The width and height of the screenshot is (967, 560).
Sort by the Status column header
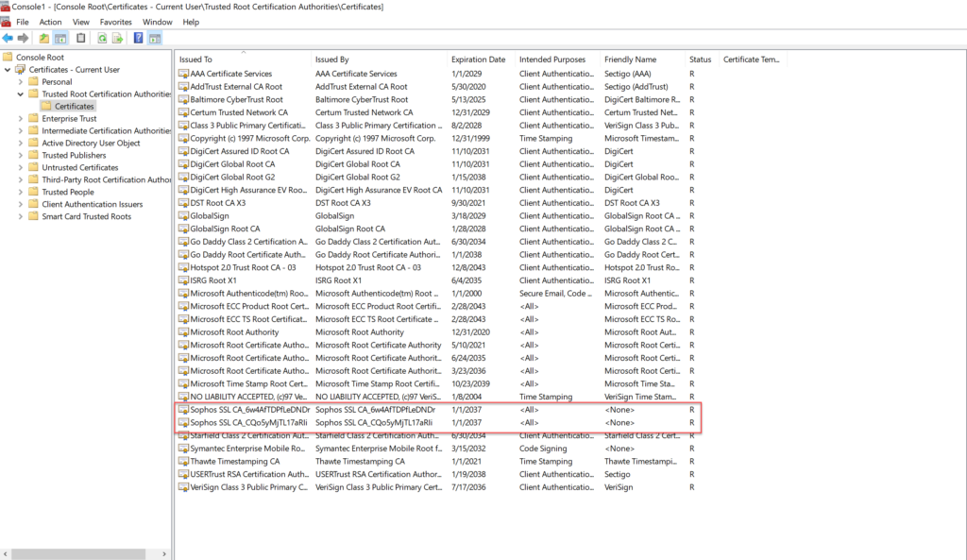pyautogui.click(x=702, y=59)
